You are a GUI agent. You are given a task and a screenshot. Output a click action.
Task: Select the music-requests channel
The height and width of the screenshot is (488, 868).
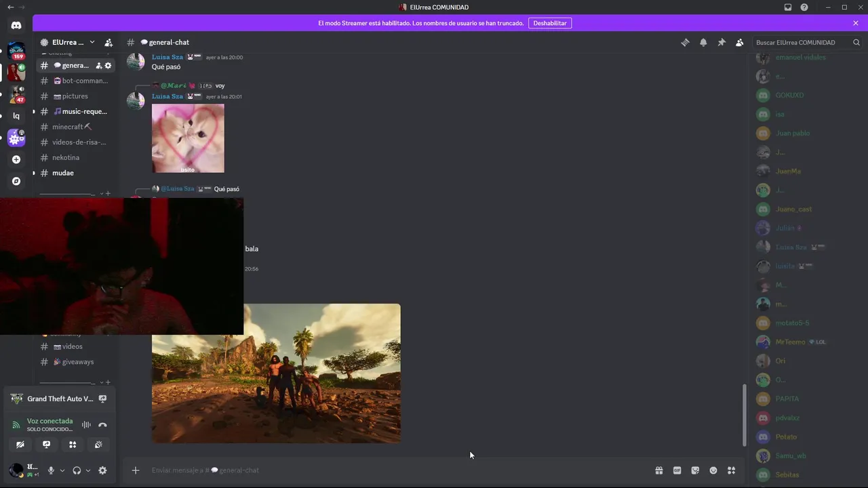click(75, 111)
